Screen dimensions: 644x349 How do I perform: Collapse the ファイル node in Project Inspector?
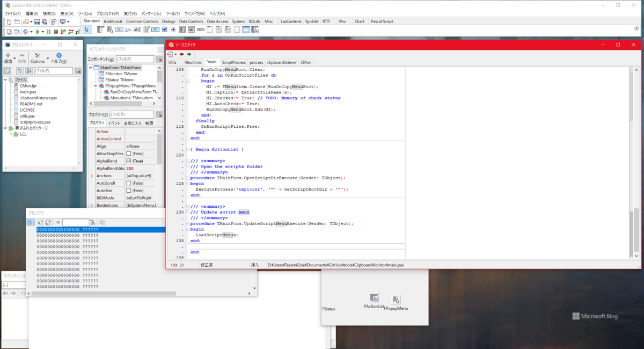(x=5, y=80)
